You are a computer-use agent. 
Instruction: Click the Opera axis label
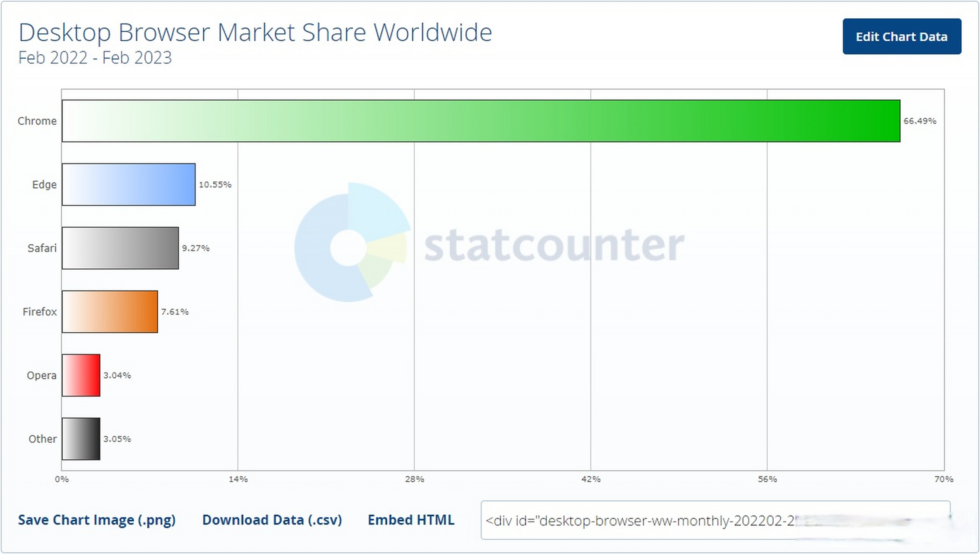[42, 376]
